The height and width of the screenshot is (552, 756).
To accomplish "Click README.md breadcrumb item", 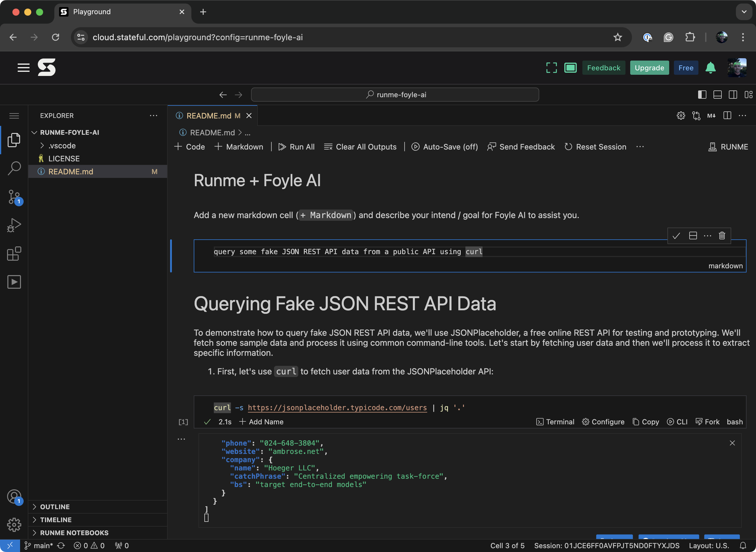I will (212, 133).
